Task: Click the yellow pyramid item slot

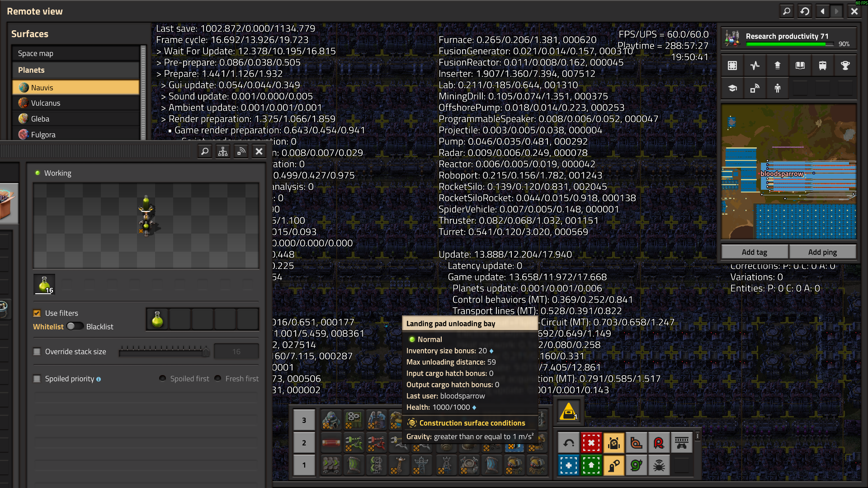Action: click(569, 412)
